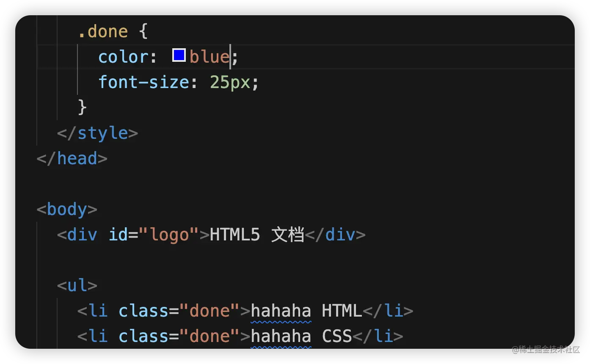Click the word 'CSS' in the second li
The image size is (590, 364).
(337, 336)
